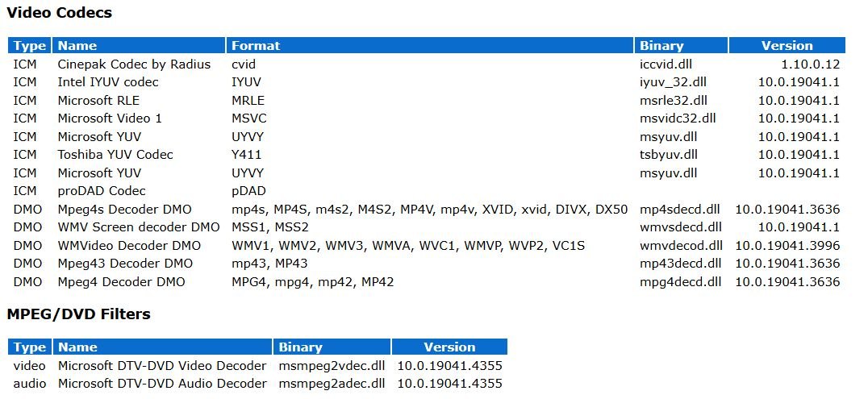
Task: Click the msmpeg2vdec.dll binary cell
Action: pyautogui.click(x=332, y=366)
